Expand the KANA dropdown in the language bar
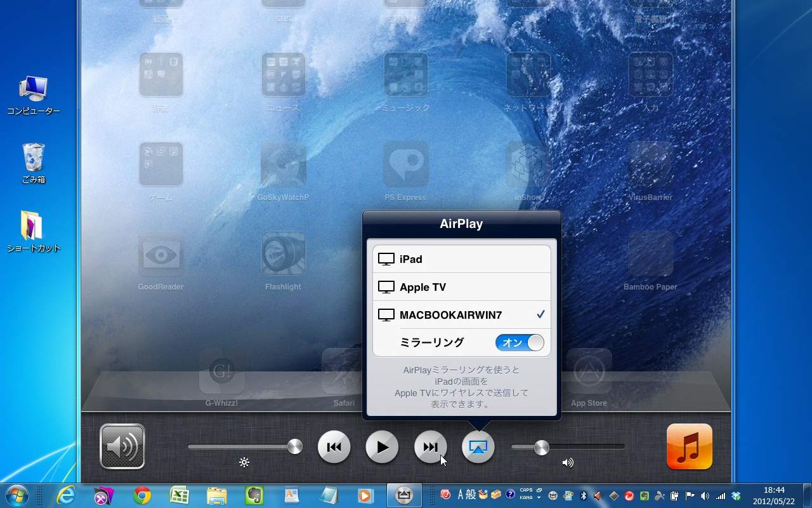812x508 pixels. (x=539, y=499)
